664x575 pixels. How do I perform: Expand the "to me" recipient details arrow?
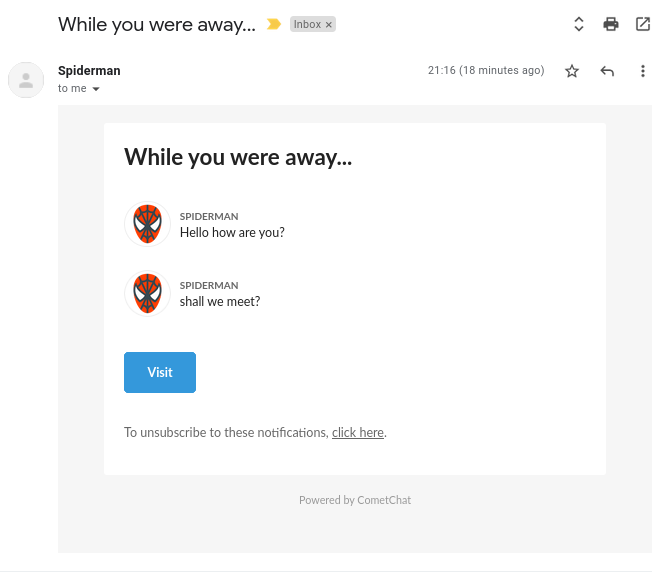[96, 89]
